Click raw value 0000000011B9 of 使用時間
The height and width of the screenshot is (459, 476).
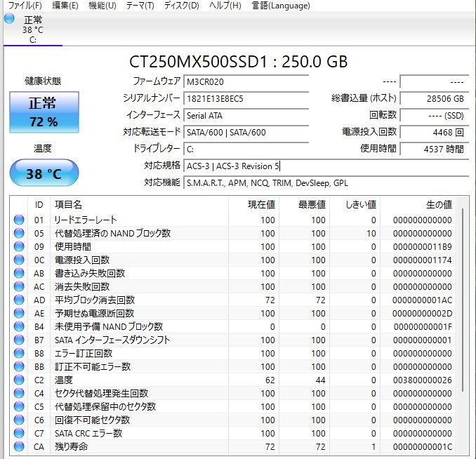422,247
